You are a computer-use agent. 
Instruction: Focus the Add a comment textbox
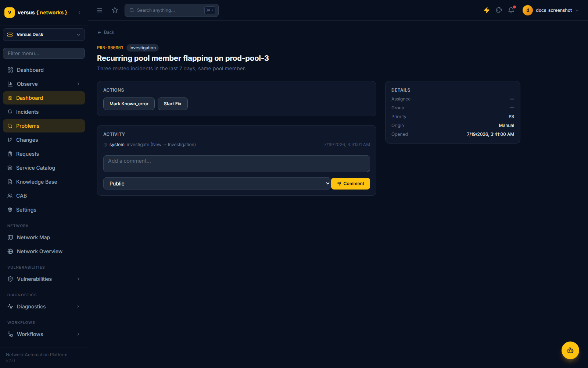(237, 164)
